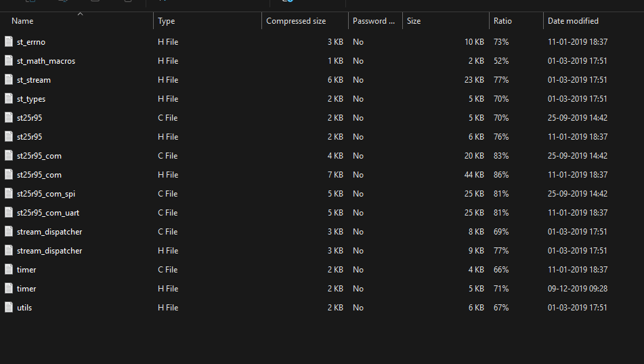Select icon of st25r95 H File
This screenshot has width=644, height=364.
coord(9,136)
